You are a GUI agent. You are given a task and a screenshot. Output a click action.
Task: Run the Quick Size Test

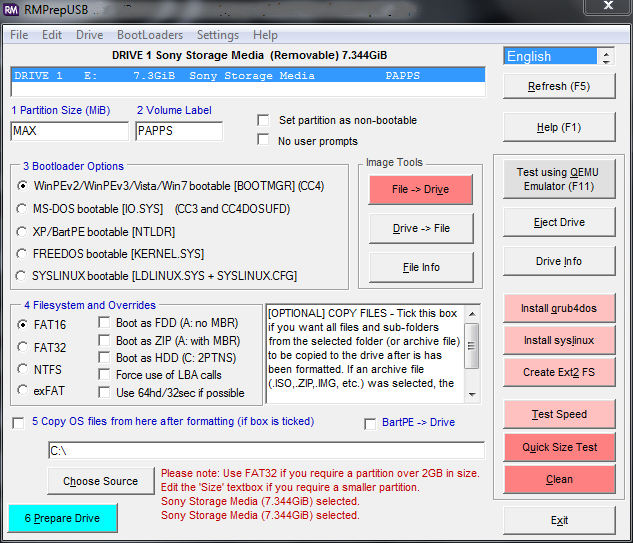point(559,447)
